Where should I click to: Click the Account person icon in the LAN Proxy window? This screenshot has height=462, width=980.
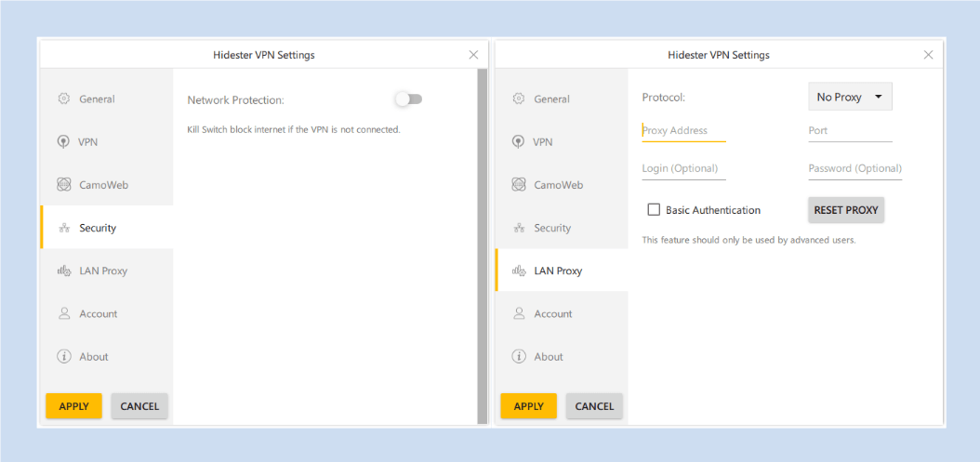pos(519,314)
